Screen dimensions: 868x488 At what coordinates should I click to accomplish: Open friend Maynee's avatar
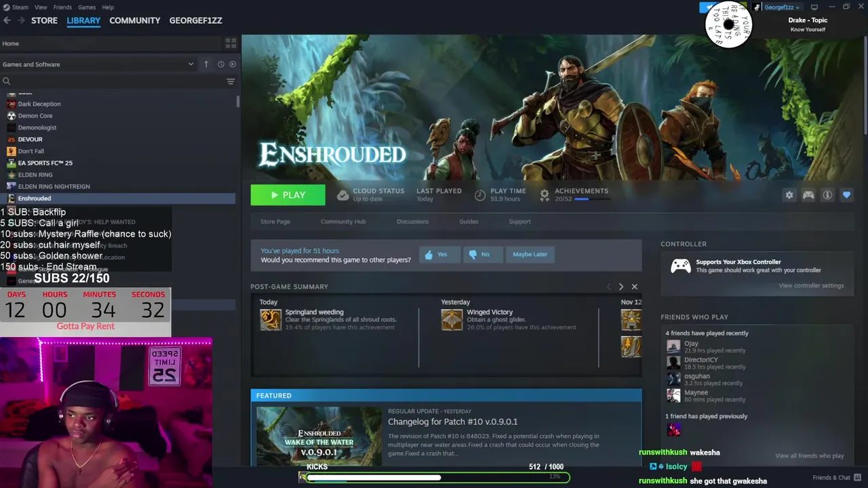(x=673, y=395)
